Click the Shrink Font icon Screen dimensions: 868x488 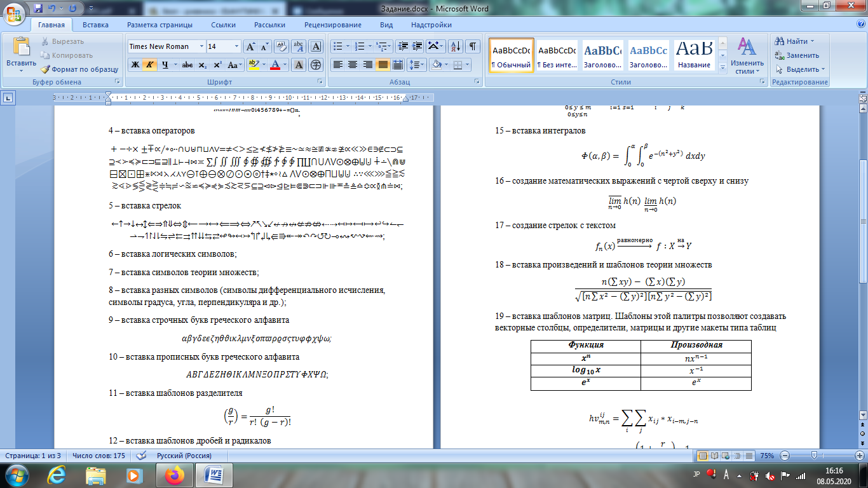click(266, 46)
